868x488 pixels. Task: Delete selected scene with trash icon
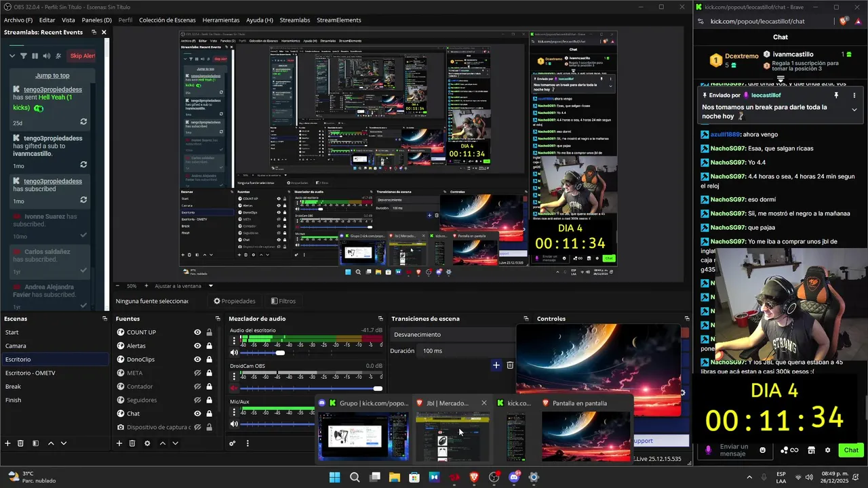(x=20, y=443)
